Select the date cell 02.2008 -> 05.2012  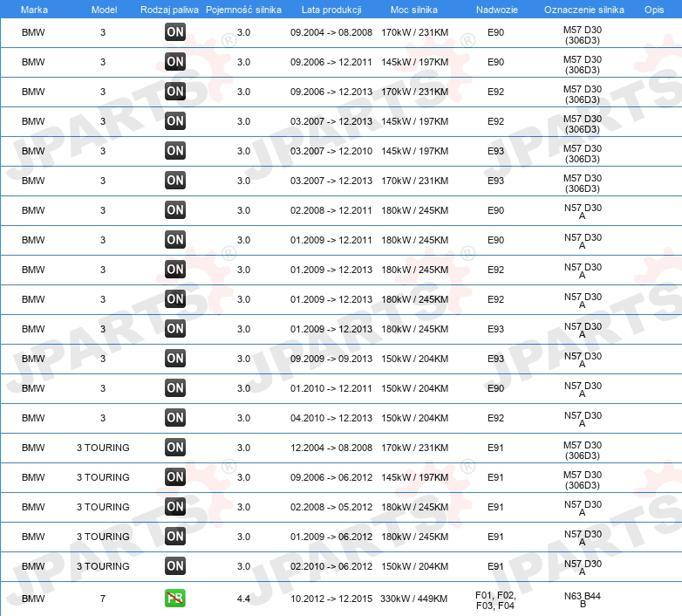(x=331, y=507)
